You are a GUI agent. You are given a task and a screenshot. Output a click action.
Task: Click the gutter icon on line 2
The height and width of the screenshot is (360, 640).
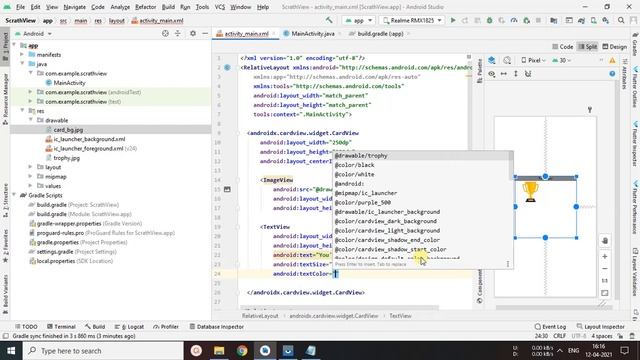(227, 67)
